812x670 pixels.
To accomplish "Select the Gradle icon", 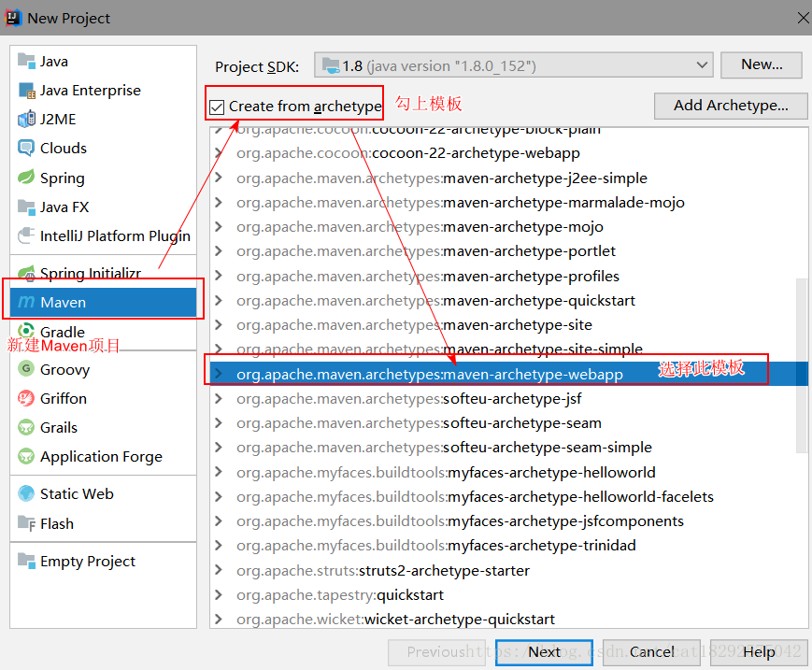I will tap(26, 331).
